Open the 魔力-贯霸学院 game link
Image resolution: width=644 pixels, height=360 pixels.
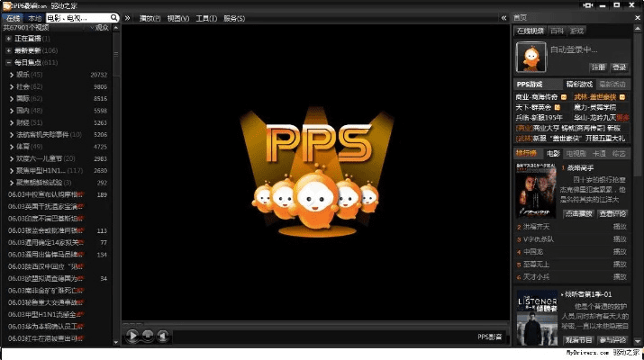click(x=594, y=107)
